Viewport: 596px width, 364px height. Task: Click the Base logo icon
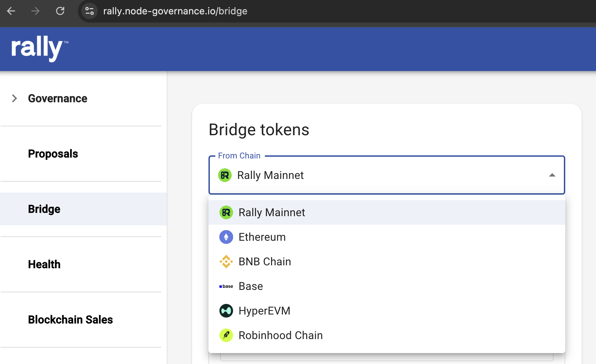[x=226, y=286]
